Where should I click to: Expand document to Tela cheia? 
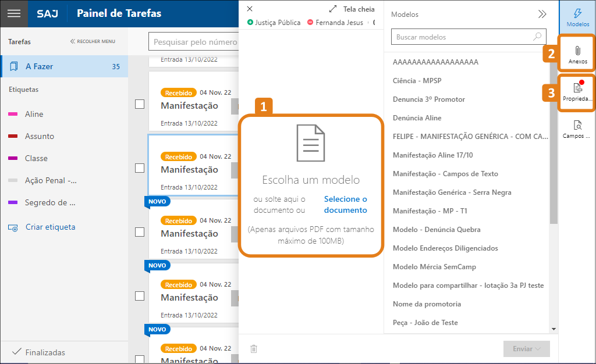pos(352,9)
